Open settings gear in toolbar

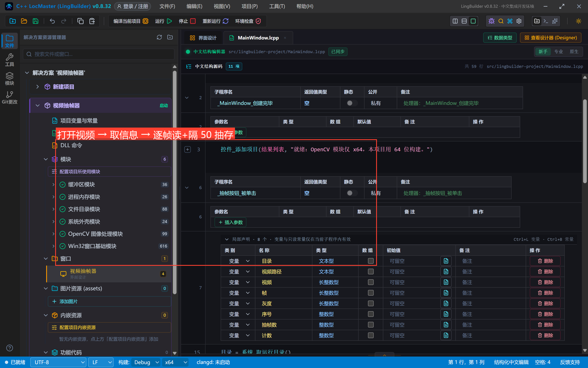click(x=519, y=21)
